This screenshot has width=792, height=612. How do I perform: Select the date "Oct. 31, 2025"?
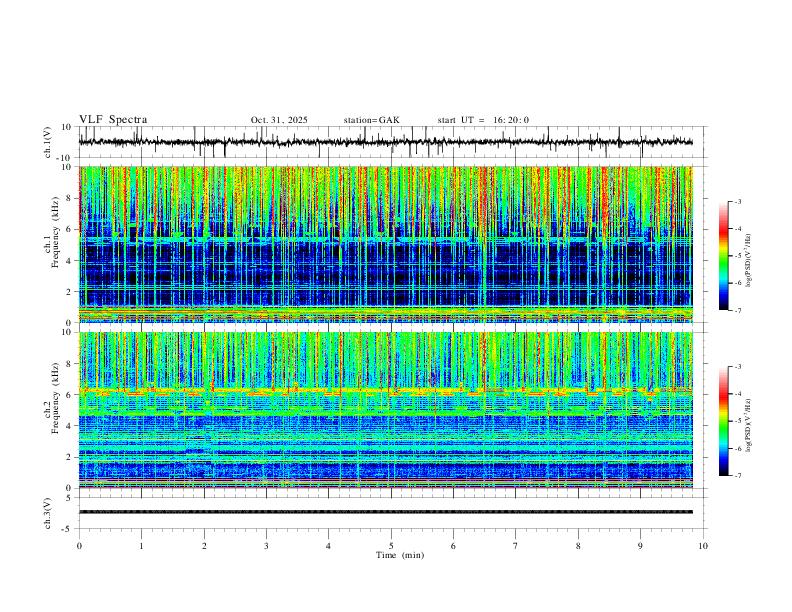(x=279, y=120)
